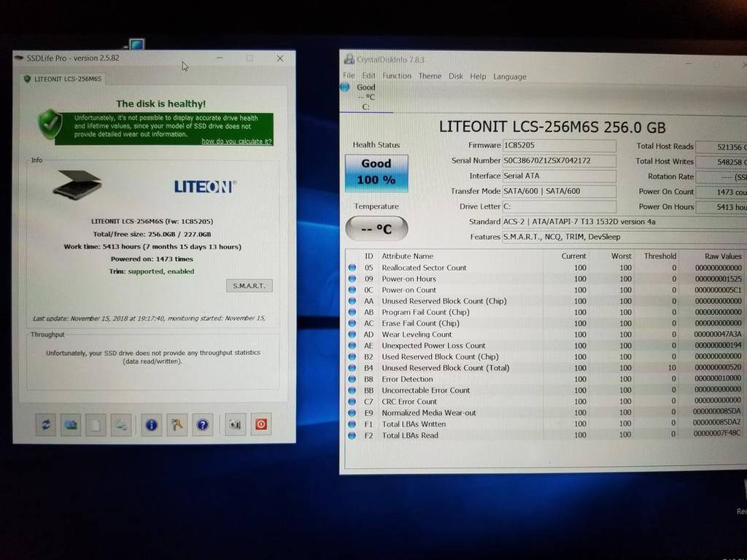Click the Firmware field showing 1C85205
The width and height of the screenshot is (747, 560).
(560, 145)
